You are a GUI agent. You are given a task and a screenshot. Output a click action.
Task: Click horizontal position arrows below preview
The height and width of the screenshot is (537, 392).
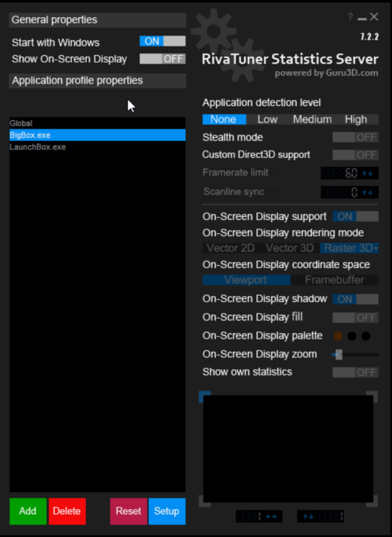point(271,516)
